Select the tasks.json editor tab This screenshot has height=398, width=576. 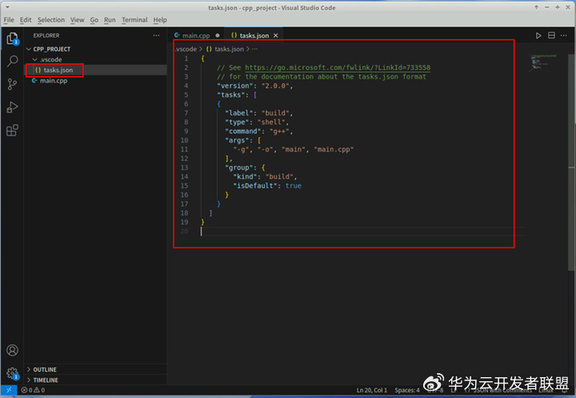pyautogui.click(x=253, y=36)
